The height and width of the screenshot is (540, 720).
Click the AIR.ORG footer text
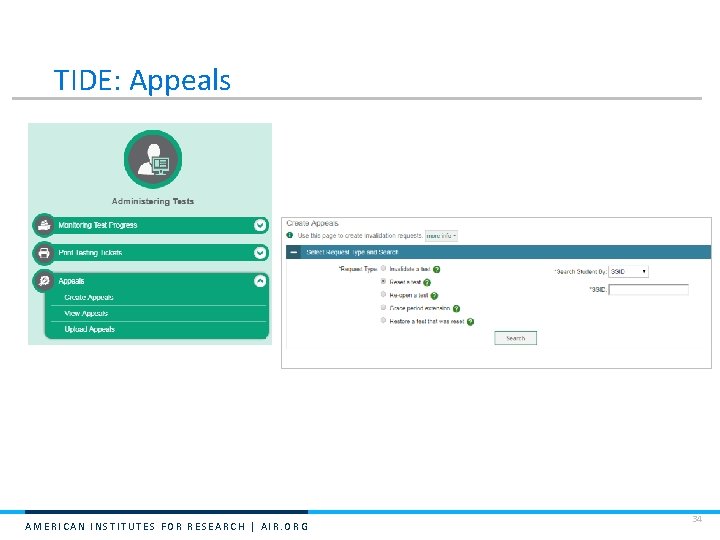click(285, 526)
